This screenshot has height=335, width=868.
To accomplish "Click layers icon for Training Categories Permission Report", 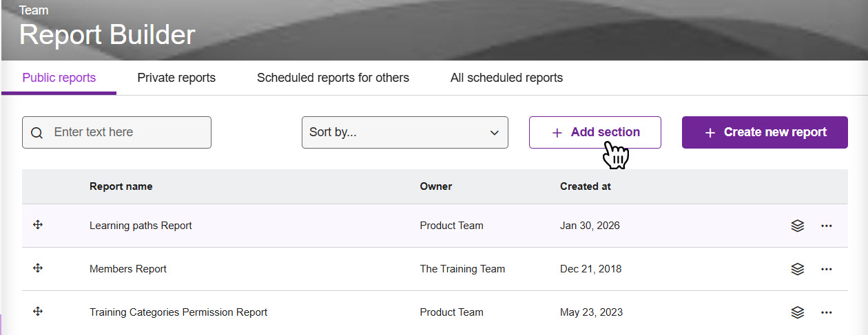I will pyautogui.click(x=797, y=312).
